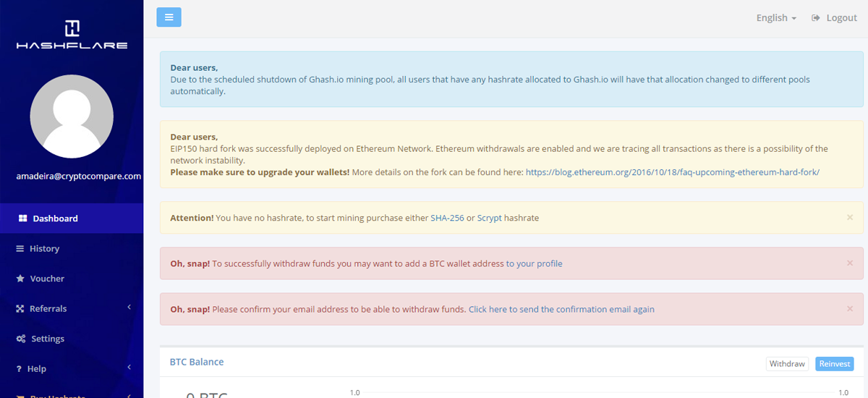Open the Ethereum hard fork blog link
This screenshot has height=398, width=868.
673,172
